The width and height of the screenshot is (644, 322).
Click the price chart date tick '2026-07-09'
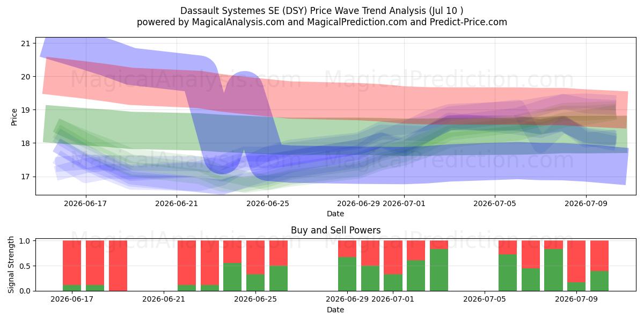click(586, 203)
